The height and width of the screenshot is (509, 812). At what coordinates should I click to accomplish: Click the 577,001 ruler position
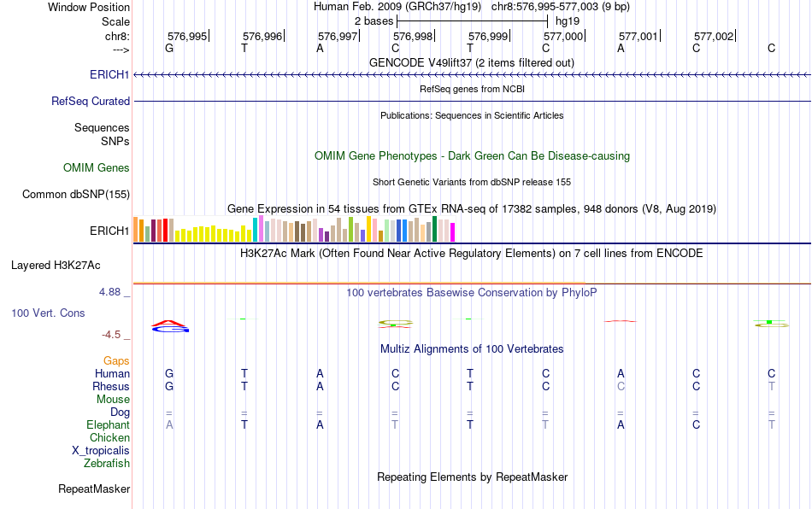(638, 36)
